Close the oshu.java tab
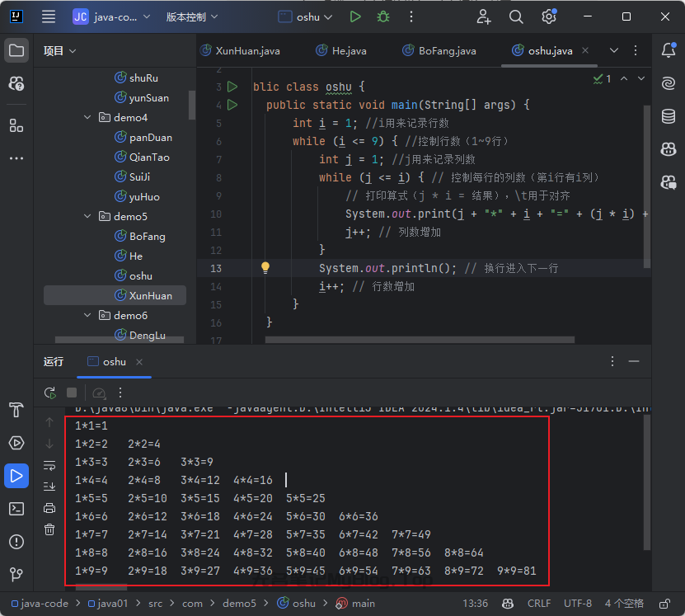685x616 pixels. pos(585,50)
